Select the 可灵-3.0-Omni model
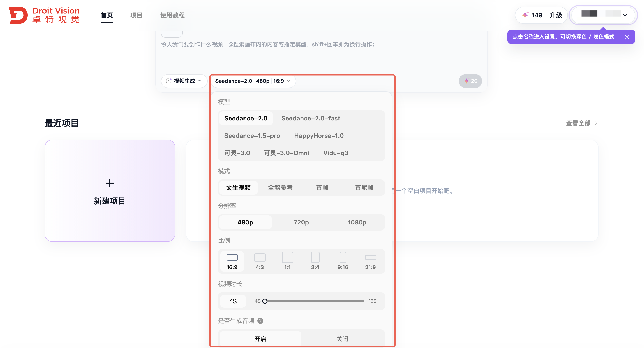 287,153
